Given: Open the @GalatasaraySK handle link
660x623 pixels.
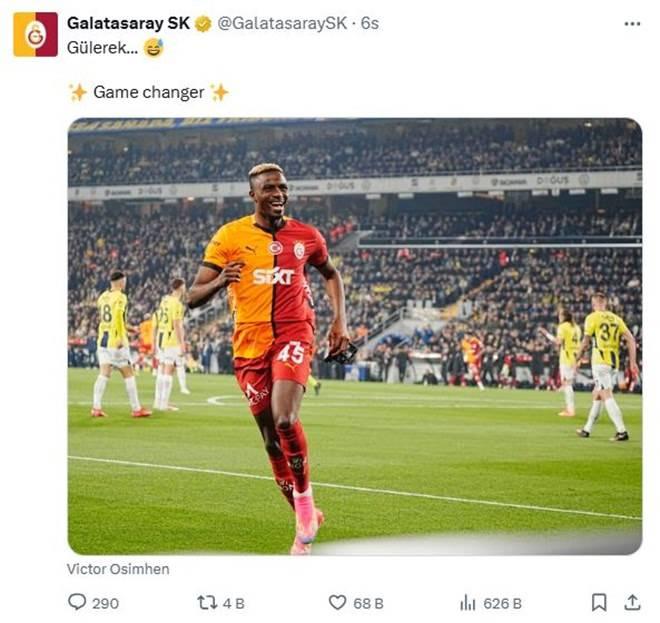Looking at the screenshot, I should pyautogui.click(x=282, y=24).
